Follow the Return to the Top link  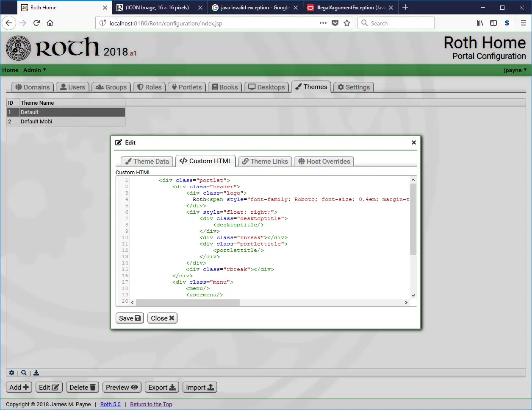coord(151,404)
